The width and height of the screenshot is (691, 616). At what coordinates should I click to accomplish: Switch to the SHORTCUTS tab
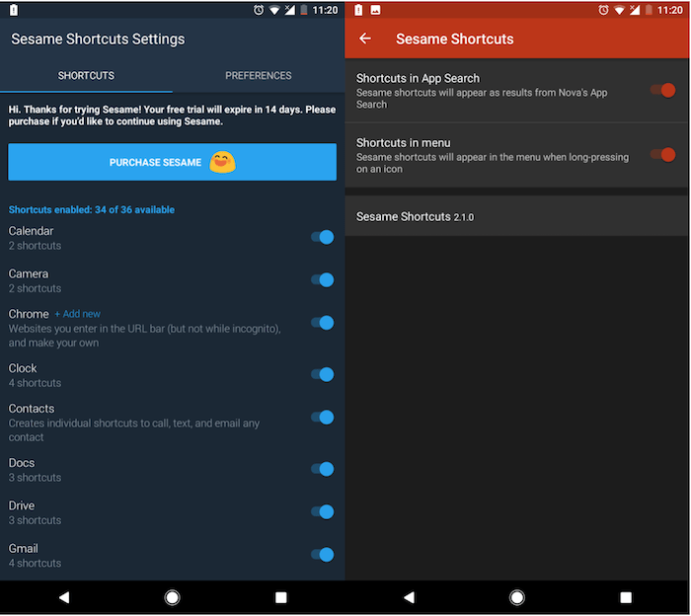[86, 76]
